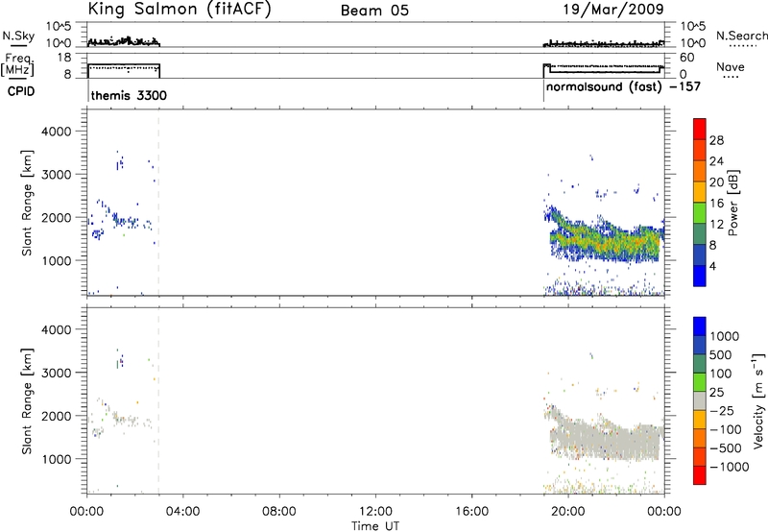Click the '28' tick on Power scale
768x532 pixels.
[x=716, y=140]
